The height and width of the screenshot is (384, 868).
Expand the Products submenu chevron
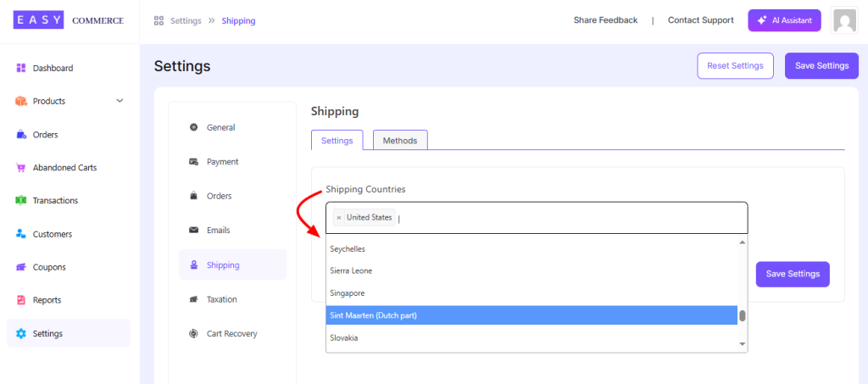(x=120, y=101)
